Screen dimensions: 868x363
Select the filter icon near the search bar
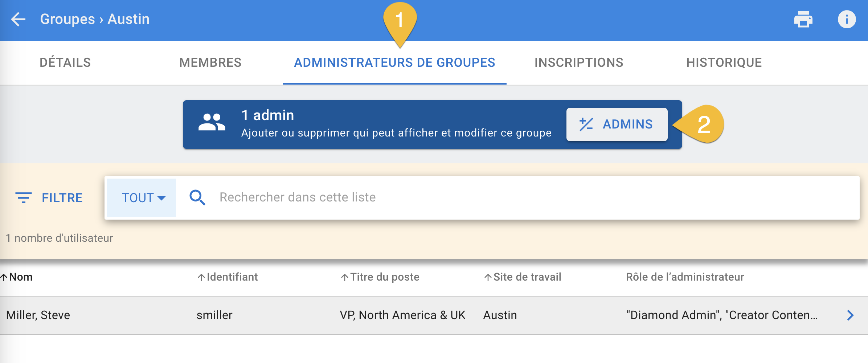(24, 197)
